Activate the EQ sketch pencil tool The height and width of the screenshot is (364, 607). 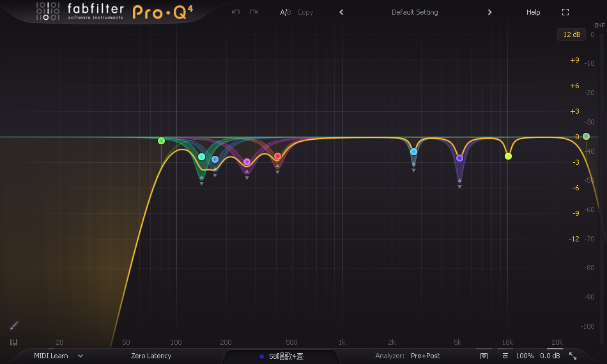click(x=14, y=326)
